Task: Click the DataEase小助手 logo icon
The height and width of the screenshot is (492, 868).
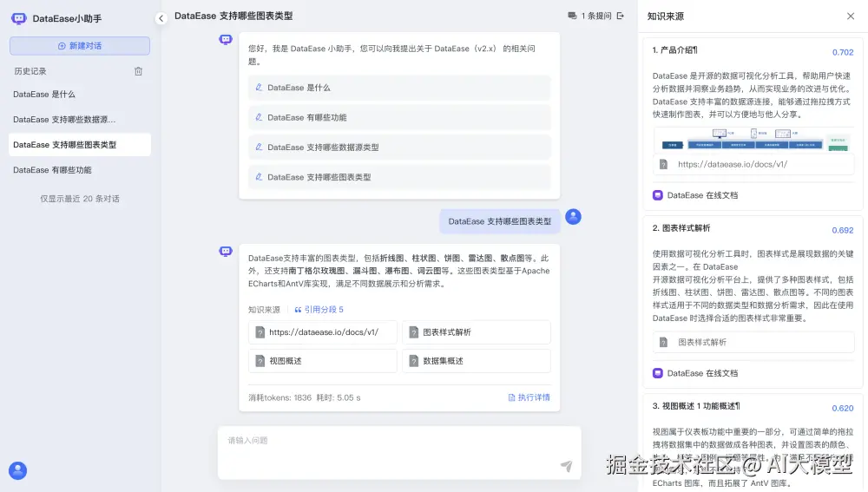Action: 19,18
